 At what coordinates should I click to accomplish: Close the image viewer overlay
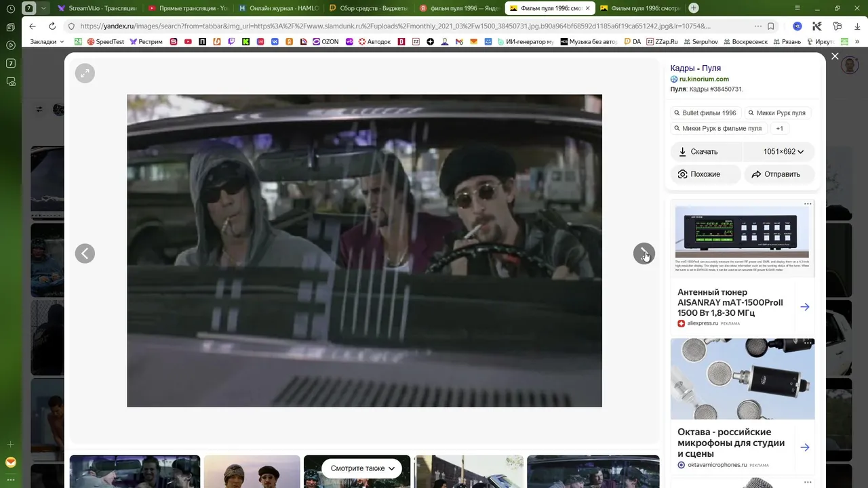tap(835, 56)
